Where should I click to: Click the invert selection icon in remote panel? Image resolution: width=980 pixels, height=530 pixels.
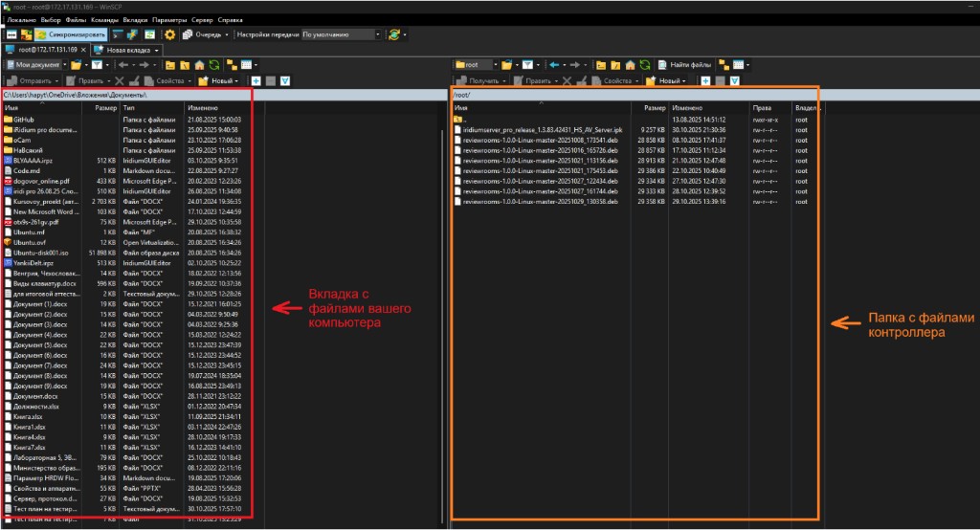tap(735, 81)
